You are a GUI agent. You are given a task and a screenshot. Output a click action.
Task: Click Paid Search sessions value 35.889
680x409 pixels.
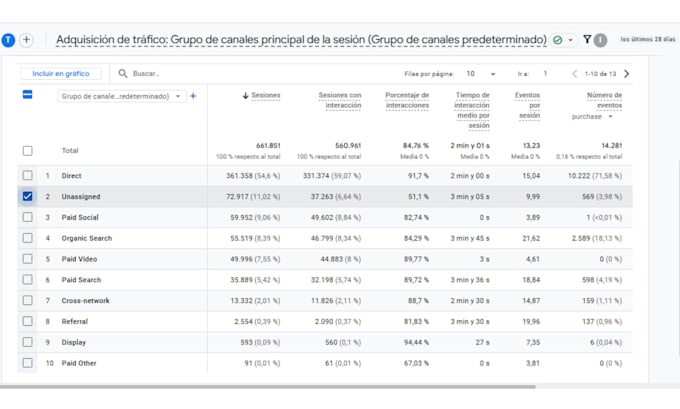241,280
